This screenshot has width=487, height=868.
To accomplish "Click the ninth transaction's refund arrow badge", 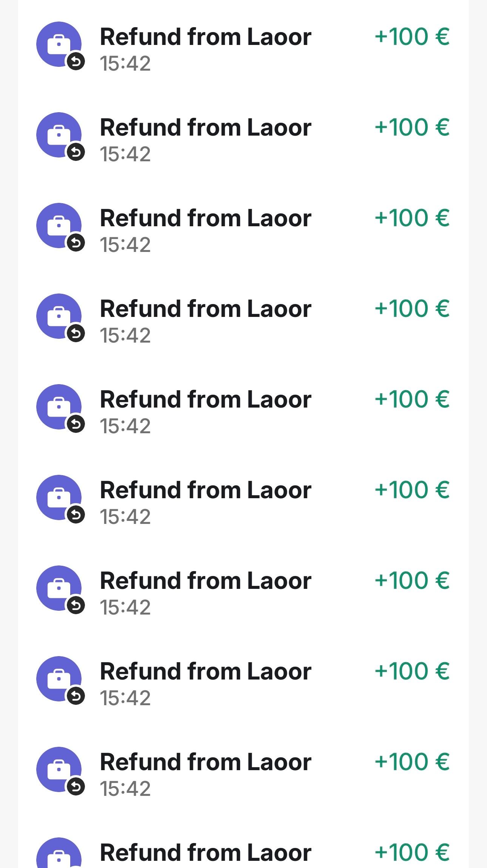I will (76, 787).
